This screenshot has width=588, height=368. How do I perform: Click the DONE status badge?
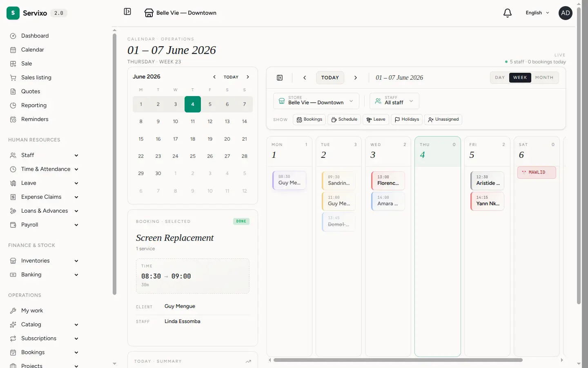(241, 222)
